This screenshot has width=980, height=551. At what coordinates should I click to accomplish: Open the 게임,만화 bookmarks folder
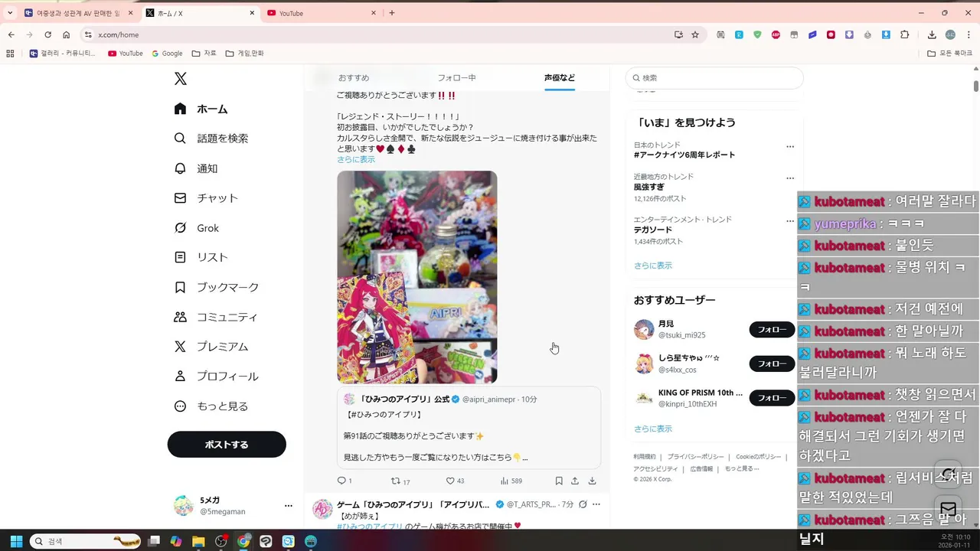click(x=245, y=54)
